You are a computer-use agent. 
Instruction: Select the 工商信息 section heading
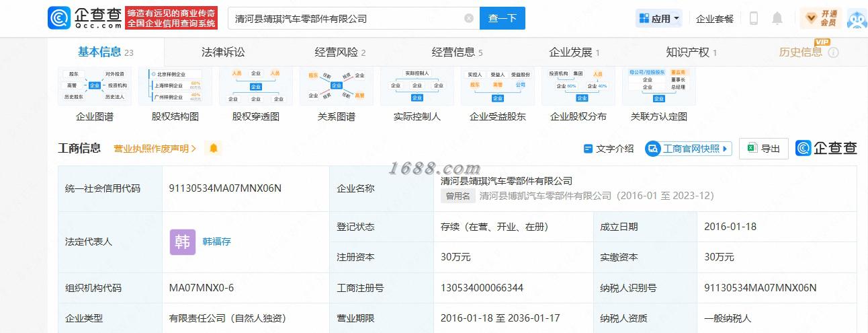click(79, 148)
